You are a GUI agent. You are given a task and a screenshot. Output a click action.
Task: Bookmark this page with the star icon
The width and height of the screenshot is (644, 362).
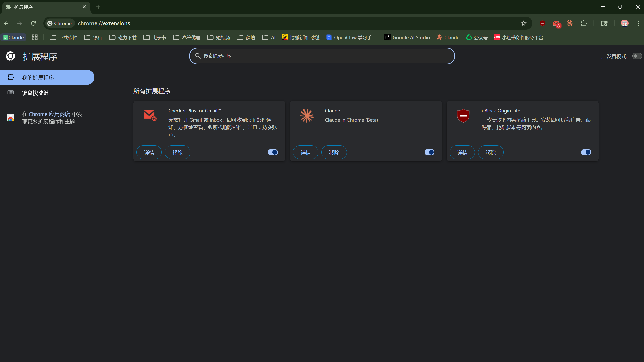(x=523, y=23)
